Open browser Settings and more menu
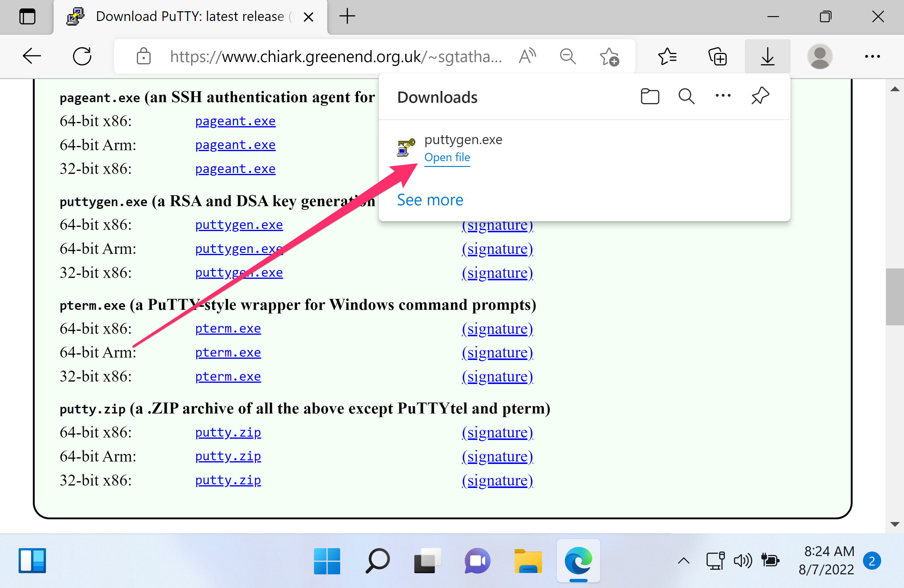The image size is (904, 588). 872,57
